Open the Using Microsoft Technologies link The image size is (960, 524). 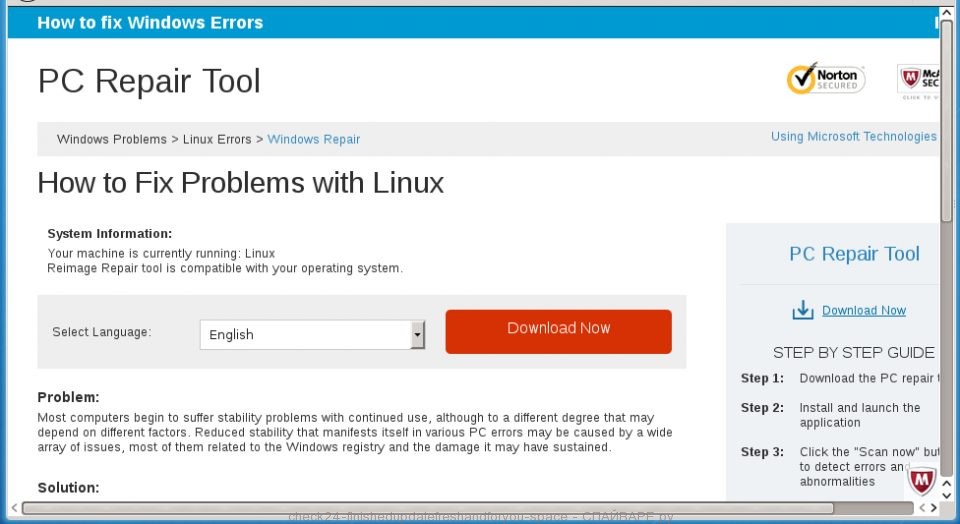click(x=853, y=136)
